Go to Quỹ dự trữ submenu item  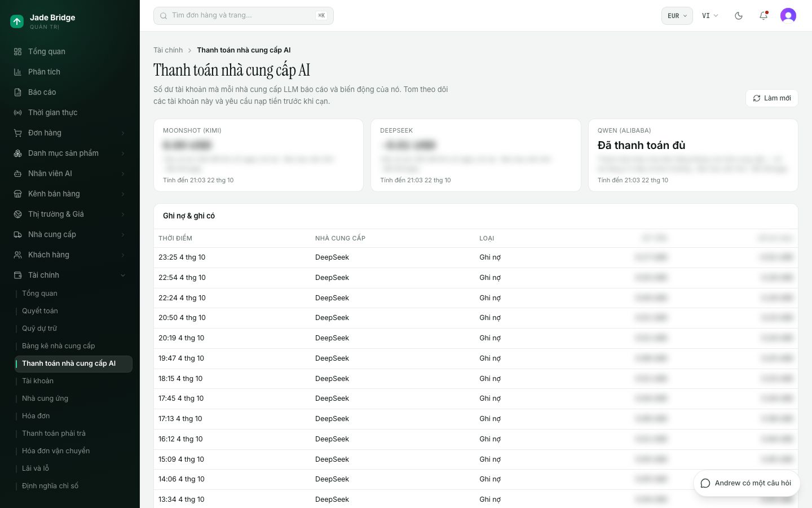39,329
